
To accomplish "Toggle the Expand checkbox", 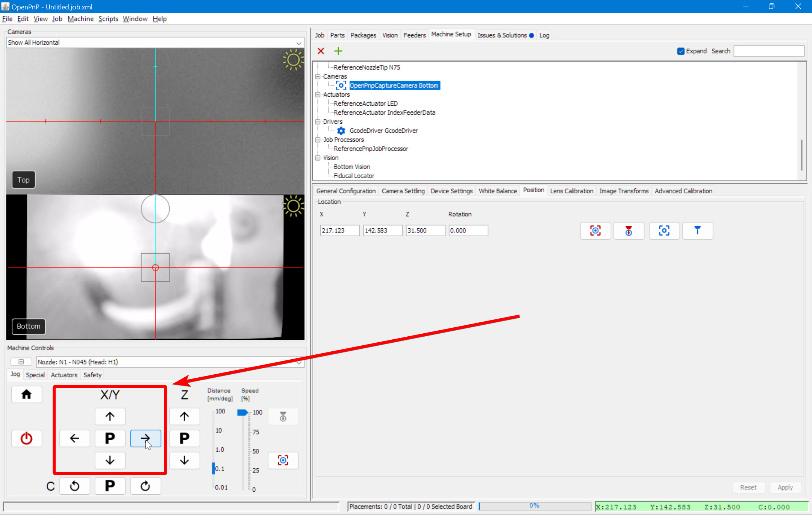I will tap(680, 51).
